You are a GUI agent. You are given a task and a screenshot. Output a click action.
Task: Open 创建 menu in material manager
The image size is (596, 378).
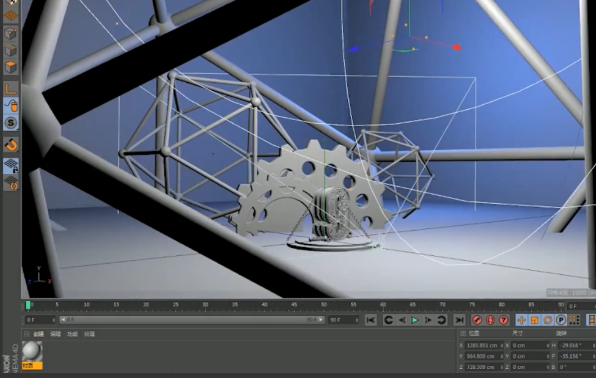pos(38,334)
